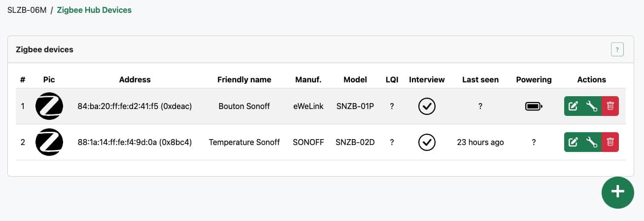
Task: Click the Last seen column header
Action: click(x=480, y=79)
